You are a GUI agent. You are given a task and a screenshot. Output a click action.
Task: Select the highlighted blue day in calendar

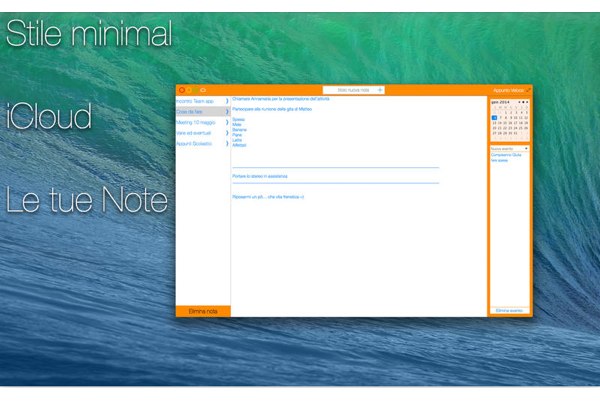tap(494, 117)
